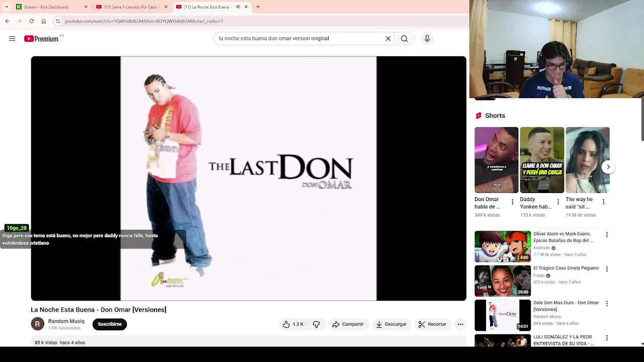Open browser home page

(x=44, y=21)
